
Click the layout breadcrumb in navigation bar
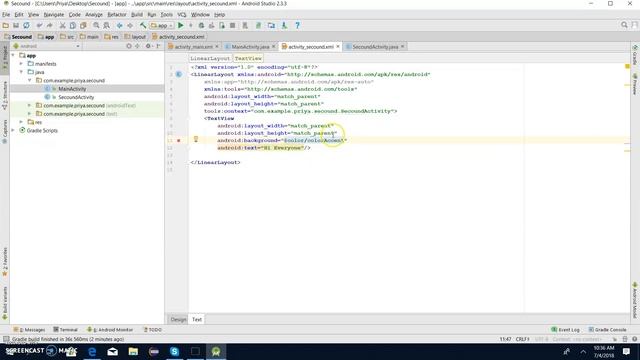tap(136, 37)
